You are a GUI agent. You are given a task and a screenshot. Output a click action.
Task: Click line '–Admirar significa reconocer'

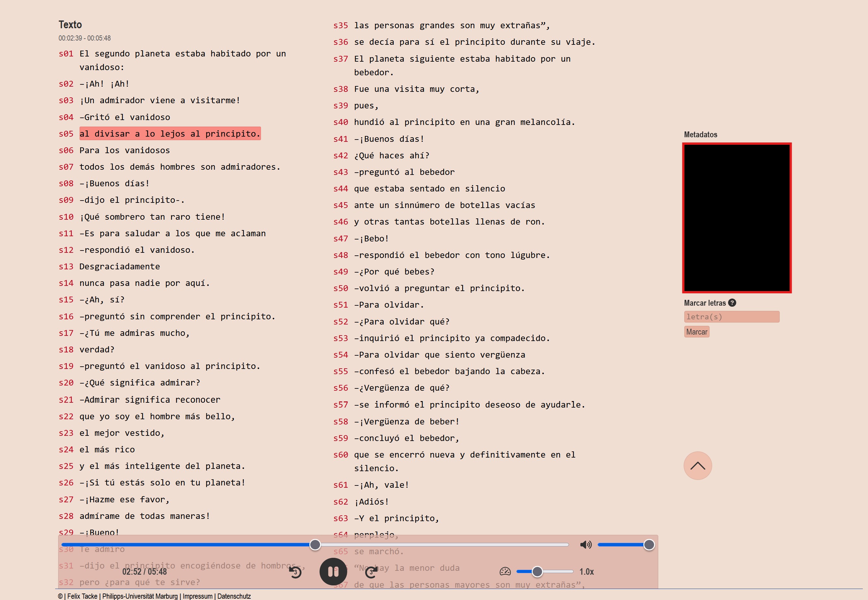150,399
